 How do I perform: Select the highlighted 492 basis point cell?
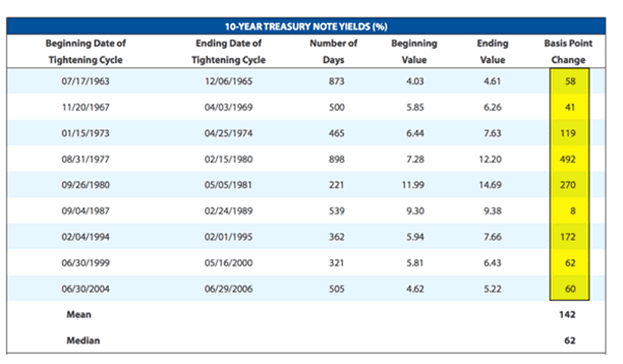[568, 159]
